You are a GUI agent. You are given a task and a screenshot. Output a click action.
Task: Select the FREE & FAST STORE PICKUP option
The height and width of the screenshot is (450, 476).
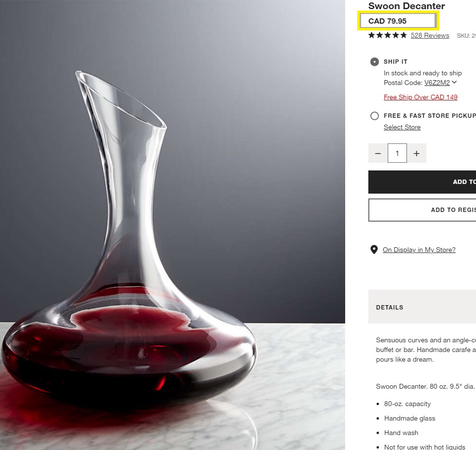coord(374,115)
